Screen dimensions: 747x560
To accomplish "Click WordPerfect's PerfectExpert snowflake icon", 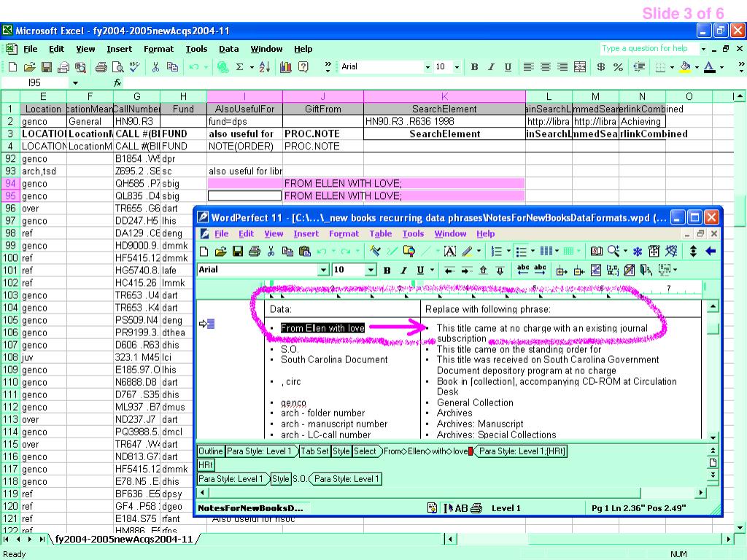I will point(638,252).
